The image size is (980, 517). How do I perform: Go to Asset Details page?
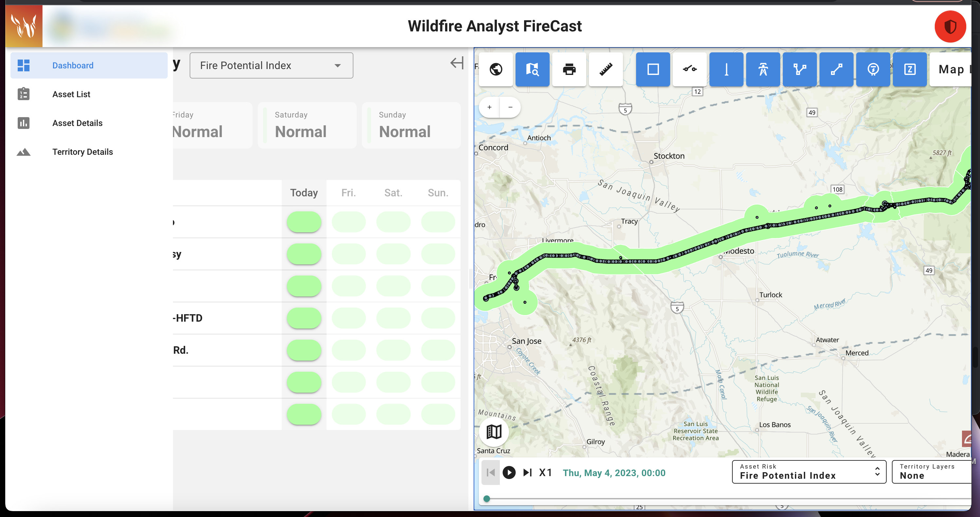pyautogui.click(x=77, y=123)
